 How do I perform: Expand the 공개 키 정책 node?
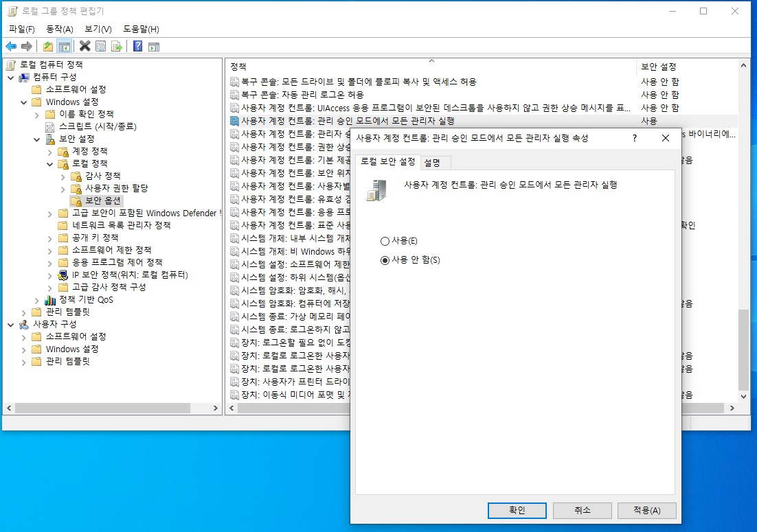tap(49, 238)
